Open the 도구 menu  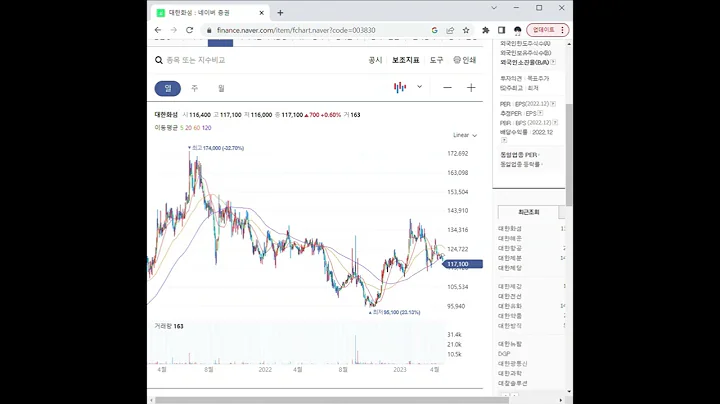click(436, 60)
